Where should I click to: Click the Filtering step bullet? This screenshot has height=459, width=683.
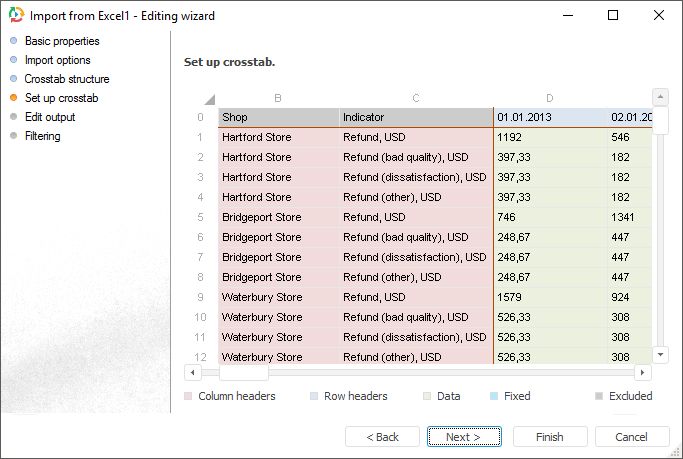(14, 136)
